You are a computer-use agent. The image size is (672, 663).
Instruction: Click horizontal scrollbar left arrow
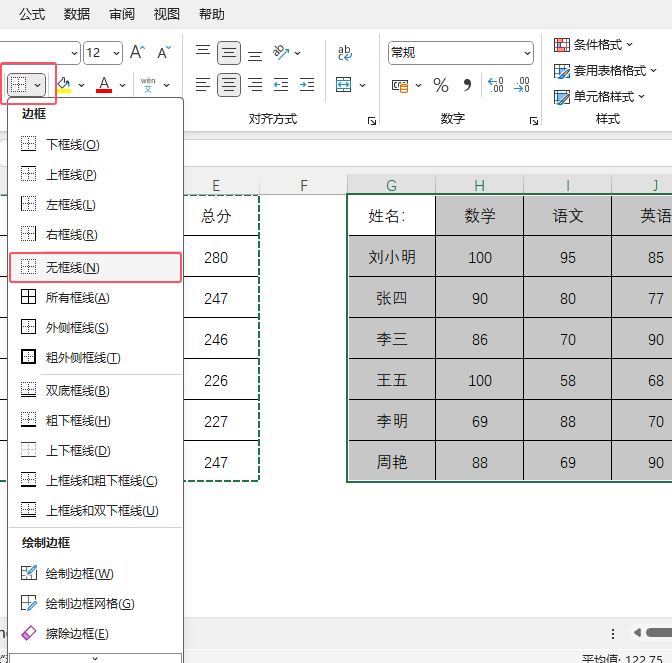click(637, 633)
